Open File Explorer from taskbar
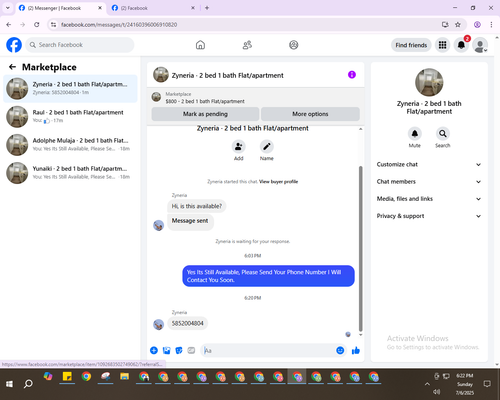The image size is (500, 400). (124, 377)
